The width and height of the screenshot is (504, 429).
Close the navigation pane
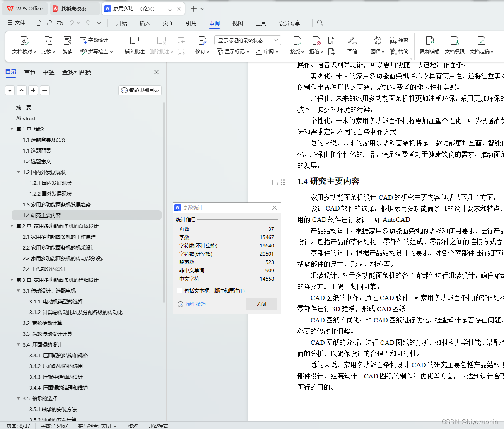pos(157,72)
